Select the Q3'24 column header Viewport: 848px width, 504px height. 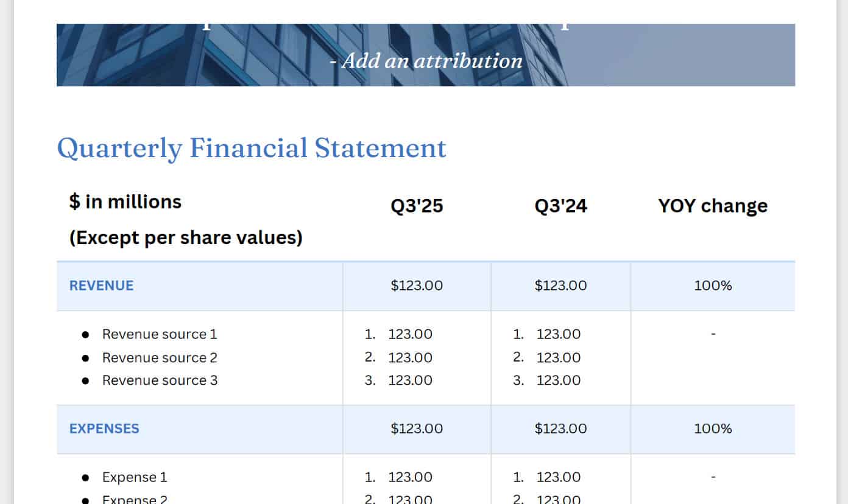point(560,206)
